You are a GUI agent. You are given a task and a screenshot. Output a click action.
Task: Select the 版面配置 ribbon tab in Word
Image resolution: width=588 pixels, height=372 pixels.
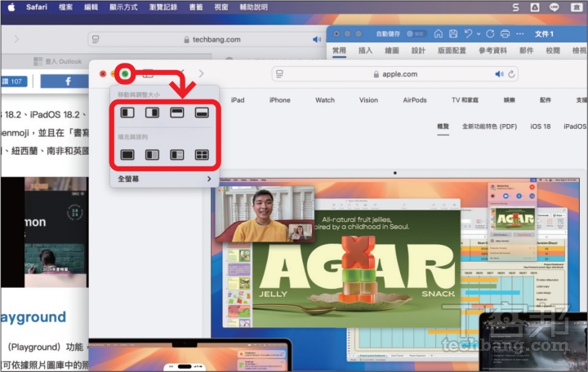point(452,51)
